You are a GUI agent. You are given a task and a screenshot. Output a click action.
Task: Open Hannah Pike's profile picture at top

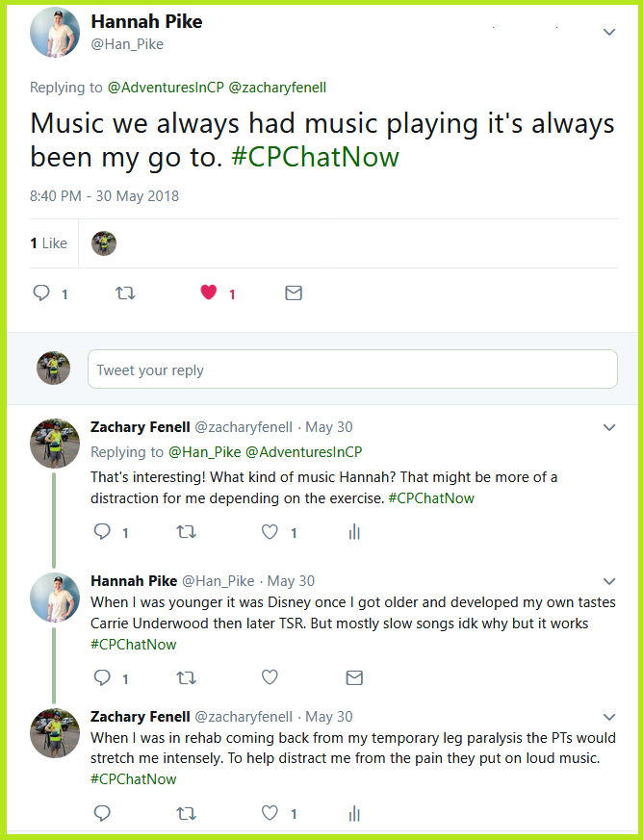55,34
